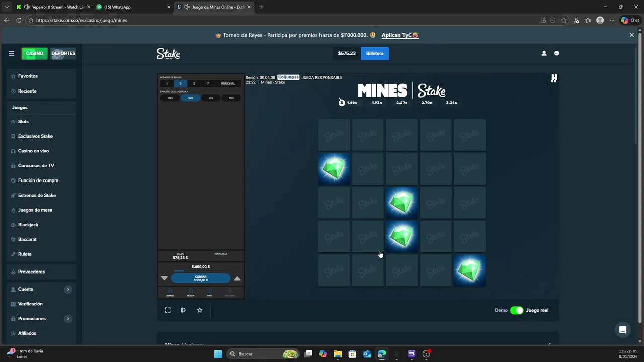Click the Stake logo in header
Viewport: 644px width, 362px height.
[x=168, y=54]
